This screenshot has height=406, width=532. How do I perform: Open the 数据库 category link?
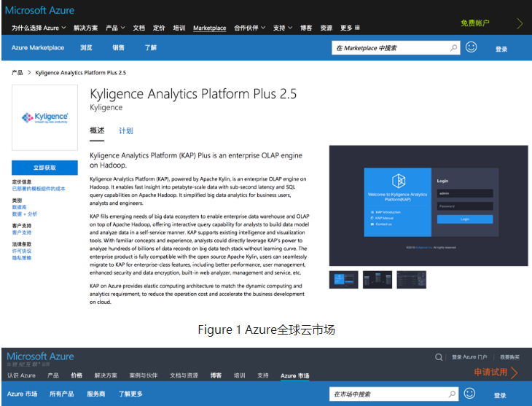pyautogui.click(x=20, y=207)
